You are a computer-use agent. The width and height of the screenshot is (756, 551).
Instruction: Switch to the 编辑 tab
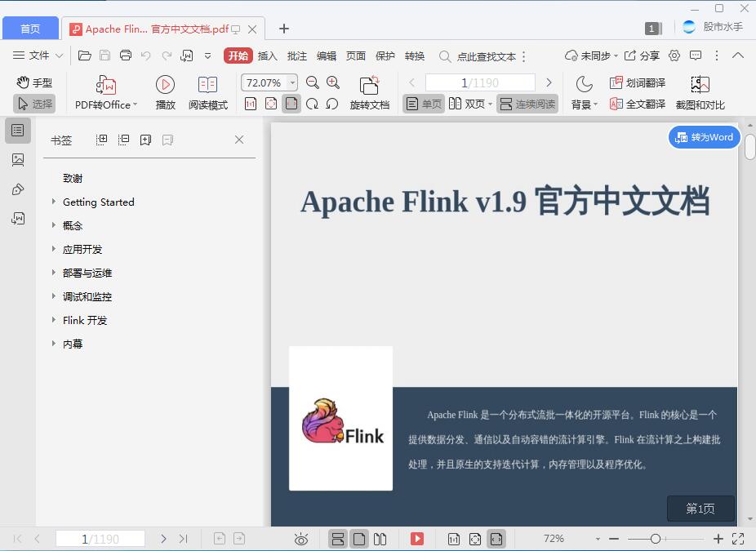[326, 56]
